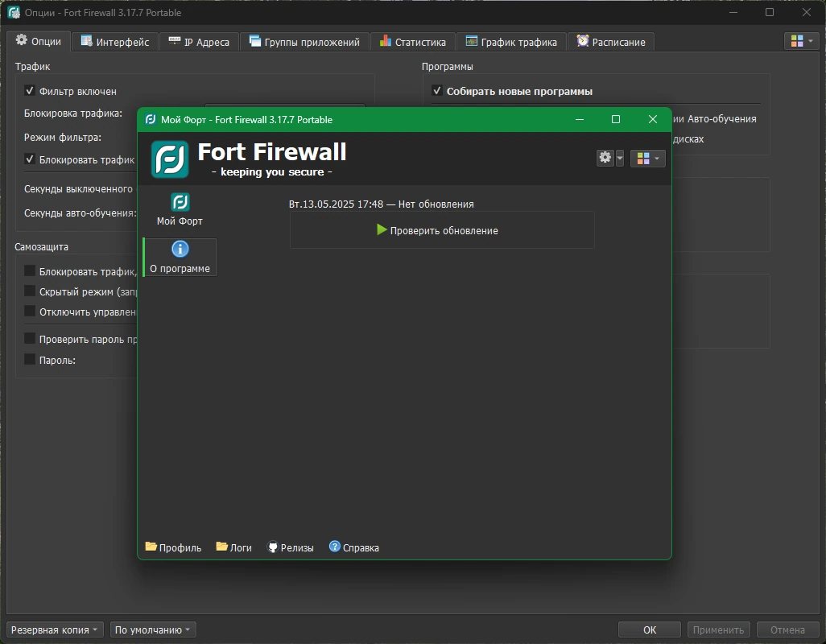The width and height of the screenshot is (826, 644).
Task: Expand the Резервная копия dropdown
Action: [54, 630]
